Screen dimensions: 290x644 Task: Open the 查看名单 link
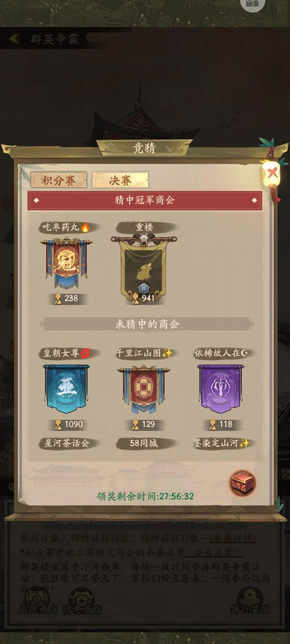(213, 553)
